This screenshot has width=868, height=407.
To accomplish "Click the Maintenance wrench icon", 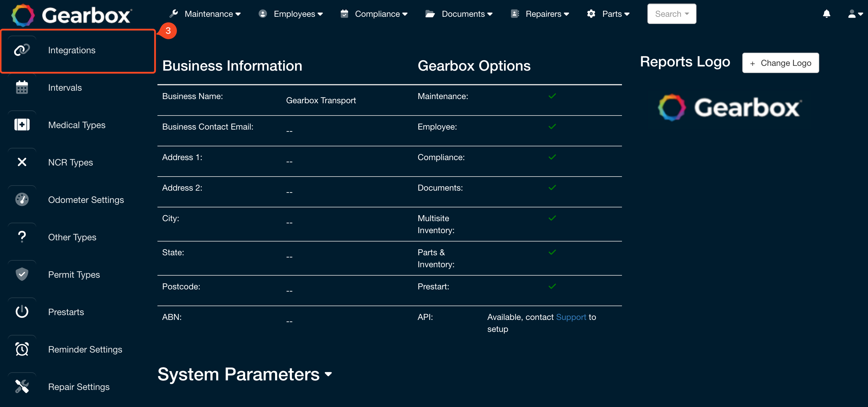I will click(174, 13).
